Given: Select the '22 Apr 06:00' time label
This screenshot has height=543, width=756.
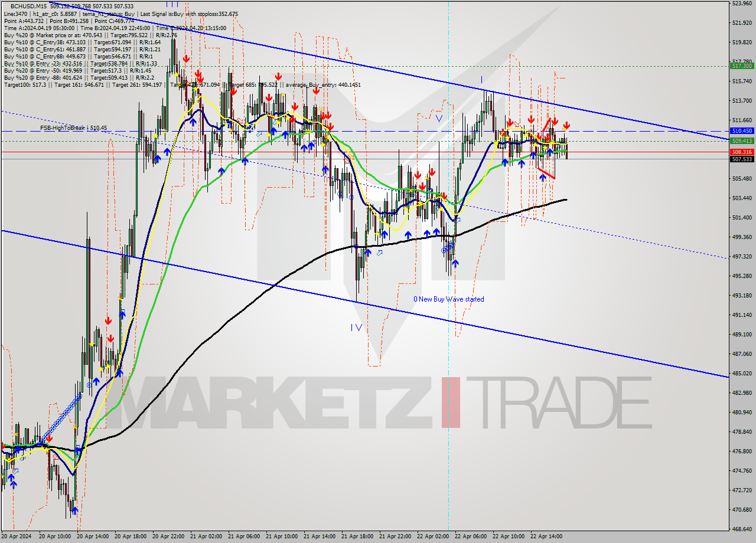Looking at the screenshot, I should 471,537.
